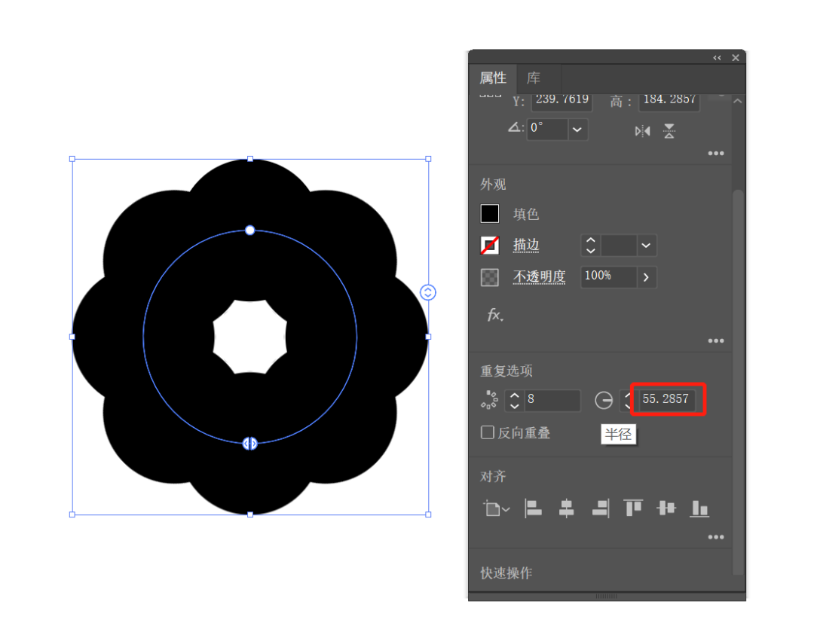Image resolution: width=814 pixels, height=644 pixels.
Task: Align objects to top edge
Action: (633, 508)
